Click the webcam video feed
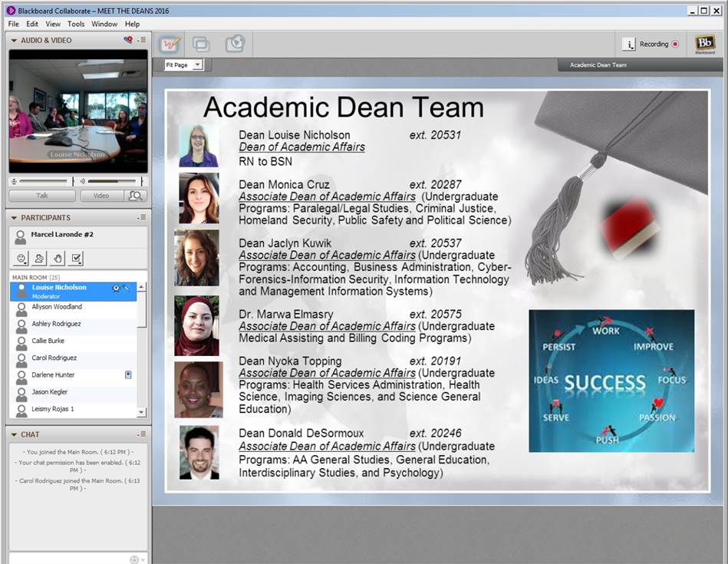The width and height of the screenshot is (728, 564). coord(78,111)
